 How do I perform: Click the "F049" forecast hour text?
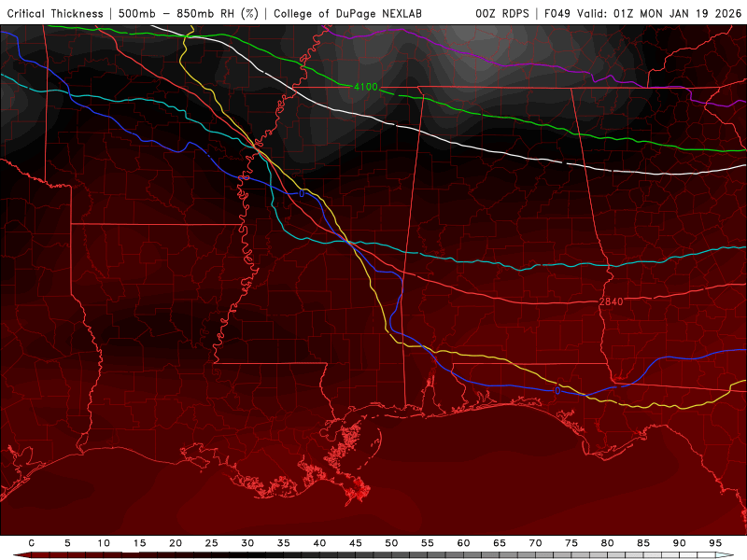[x=558, y=14]
